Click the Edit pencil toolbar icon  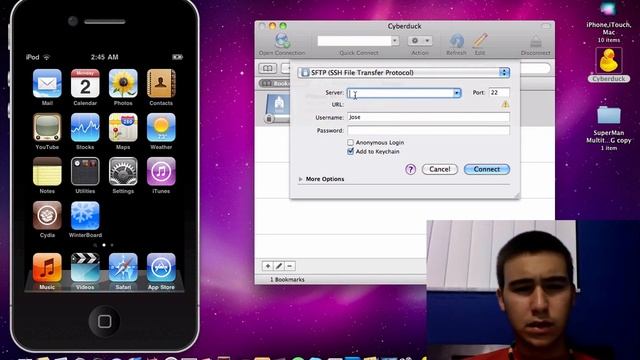click(x=480, y=41)
